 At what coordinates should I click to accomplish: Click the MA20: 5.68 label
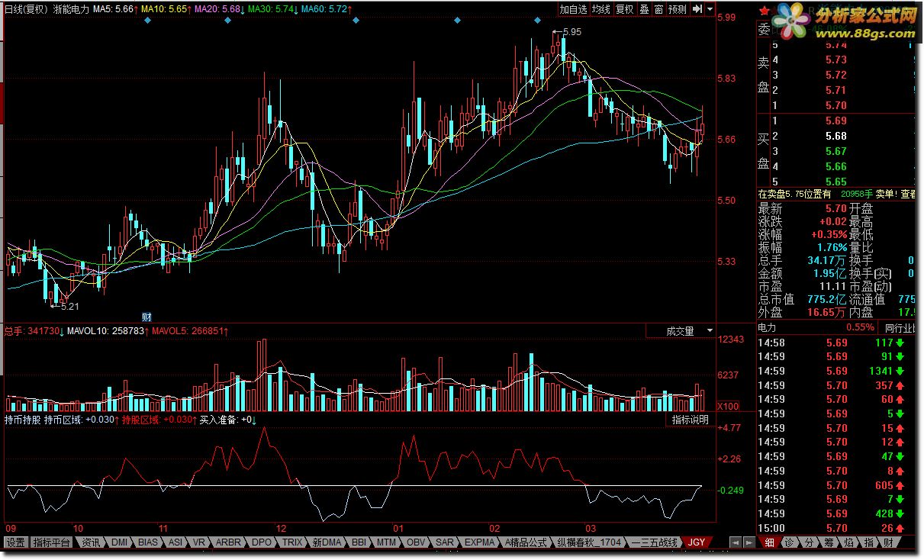[x=217, y=9]
